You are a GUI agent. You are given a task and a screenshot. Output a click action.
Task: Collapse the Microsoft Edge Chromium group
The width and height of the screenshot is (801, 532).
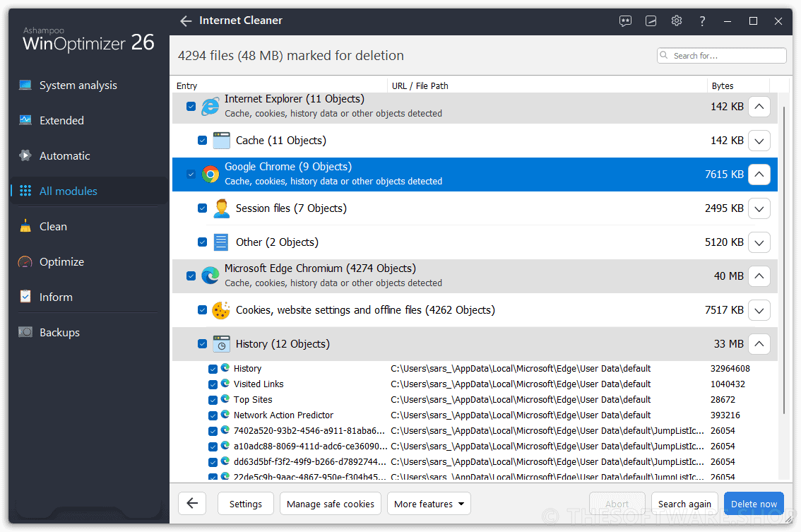click(x=759, y=276)
